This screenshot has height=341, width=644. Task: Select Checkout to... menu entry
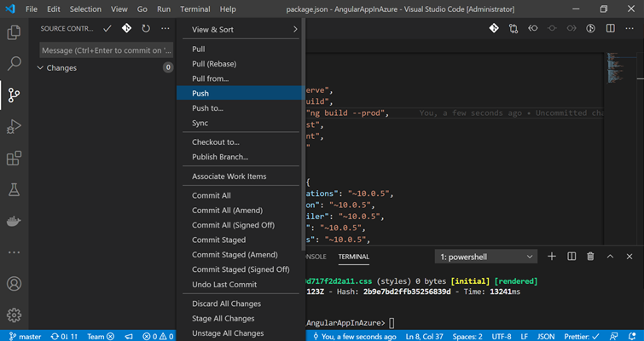(241, 142)
